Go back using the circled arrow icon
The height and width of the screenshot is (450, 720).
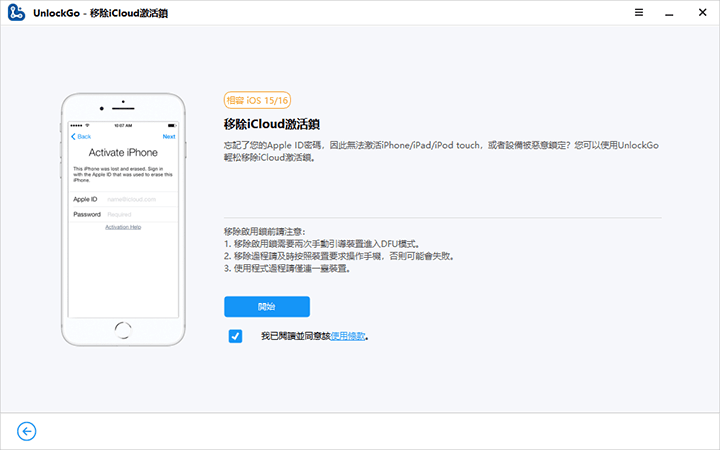(27, 431)
